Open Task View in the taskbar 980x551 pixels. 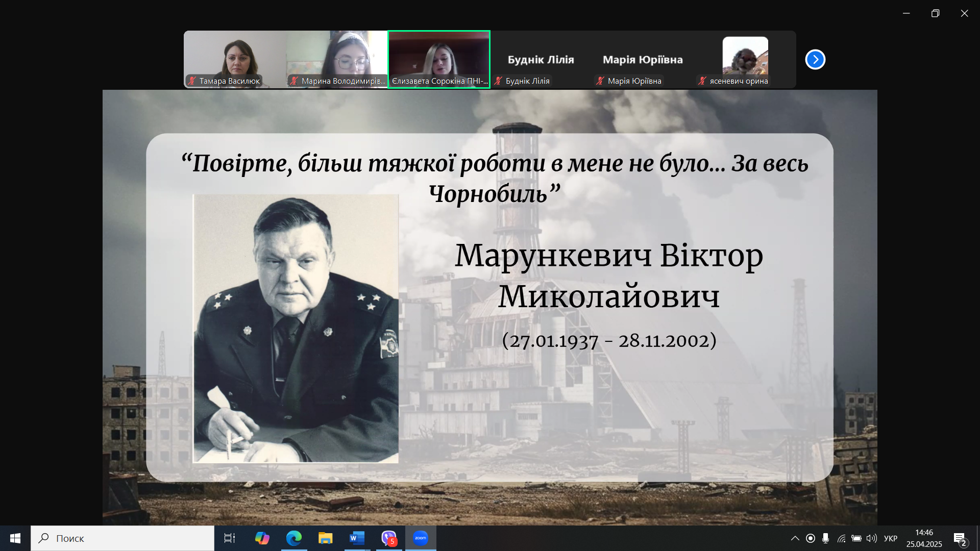tap(230, 538)
